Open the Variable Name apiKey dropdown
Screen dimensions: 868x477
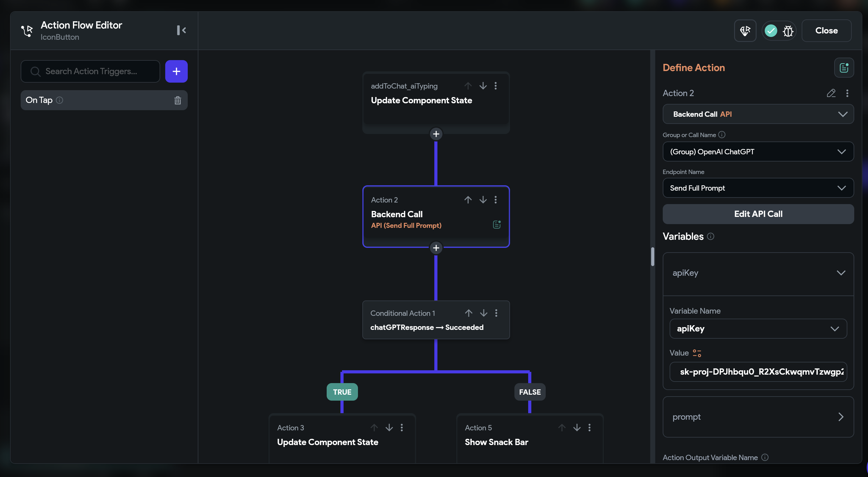click(758, 329)
